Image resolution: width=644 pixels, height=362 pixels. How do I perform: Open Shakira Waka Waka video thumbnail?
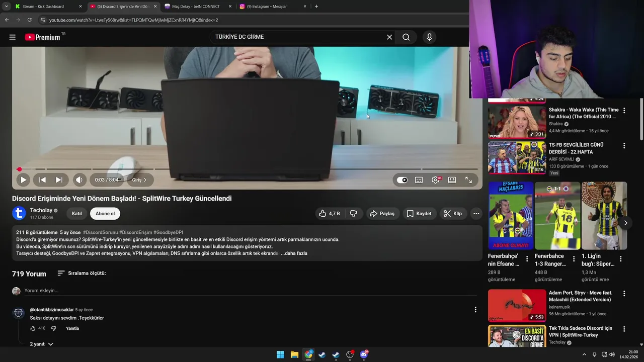(x=517, y=122)
